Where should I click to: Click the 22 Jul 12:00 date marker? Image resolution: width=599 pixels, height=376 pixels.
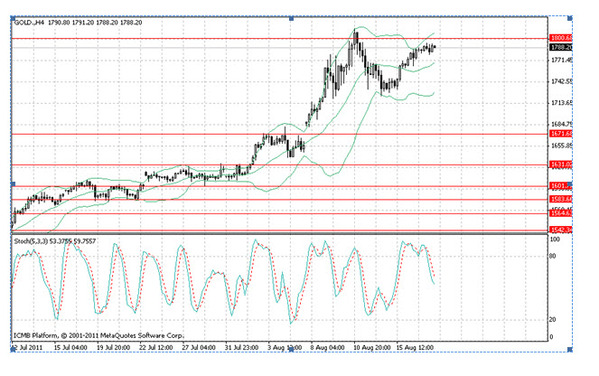click(156, 348)
